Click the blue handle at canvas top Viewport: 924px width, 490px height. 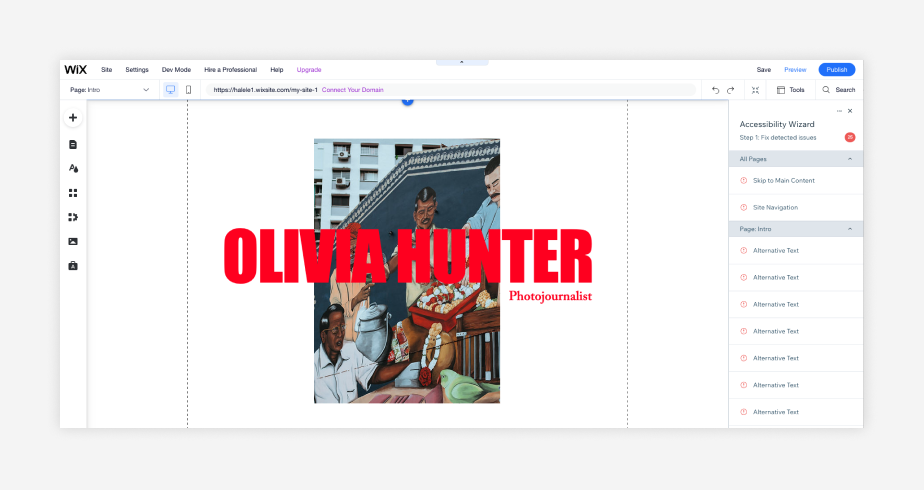tap(407, 101)
